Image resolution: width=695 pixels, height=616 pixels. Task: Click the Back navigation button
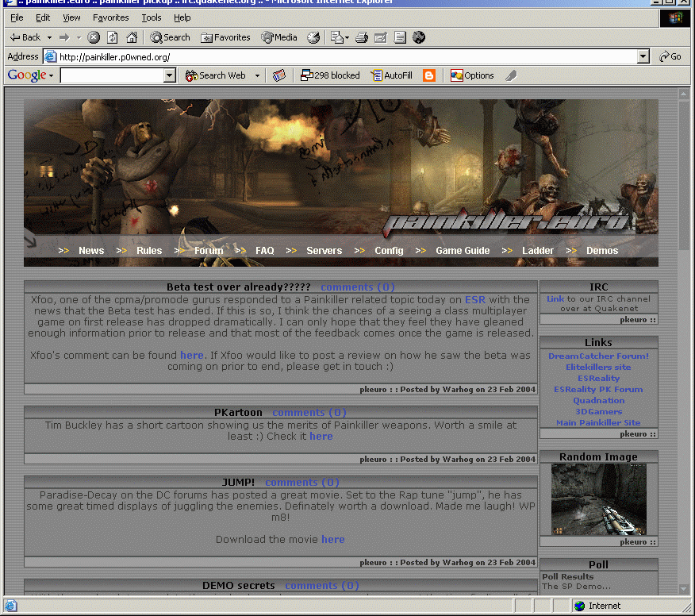tap(25, 37)
